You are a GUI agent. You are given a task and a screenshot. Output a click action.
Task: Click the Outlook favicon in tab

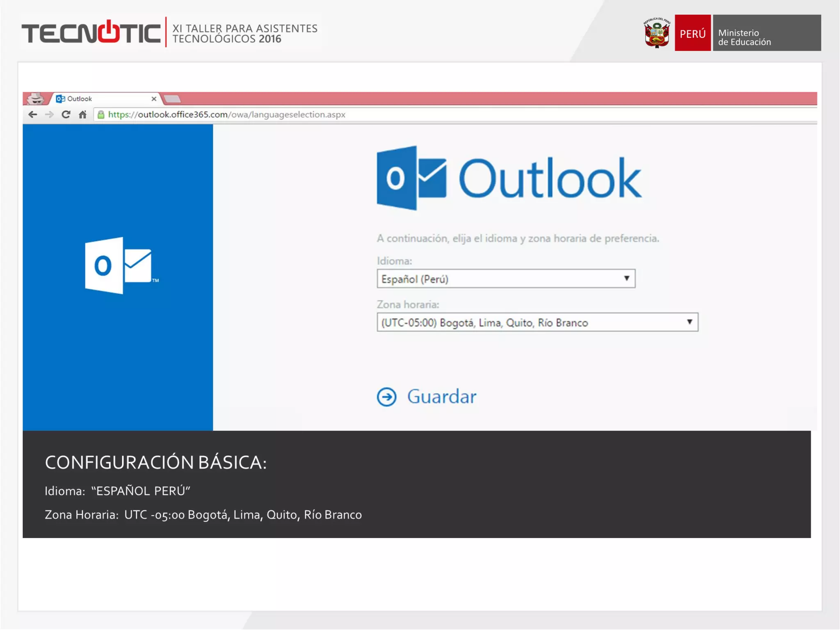coord(60,99)
